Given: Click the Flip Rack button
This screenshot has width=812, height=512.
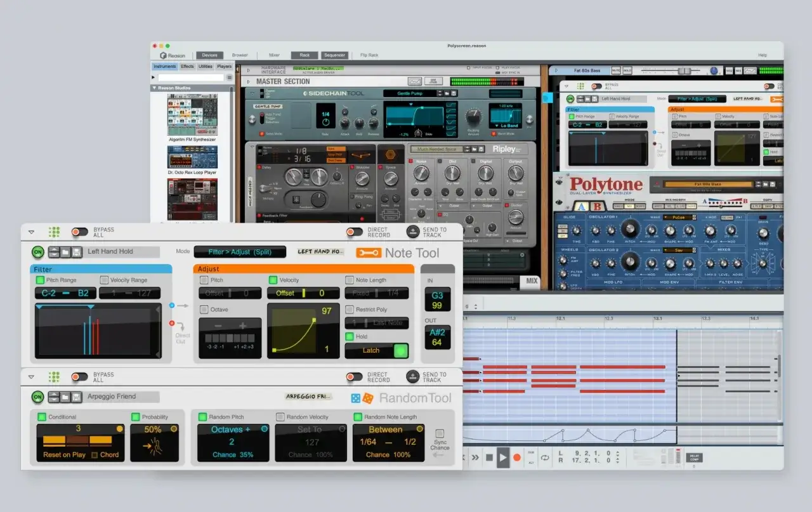Looking at the screenshot, I should (369, 55).
